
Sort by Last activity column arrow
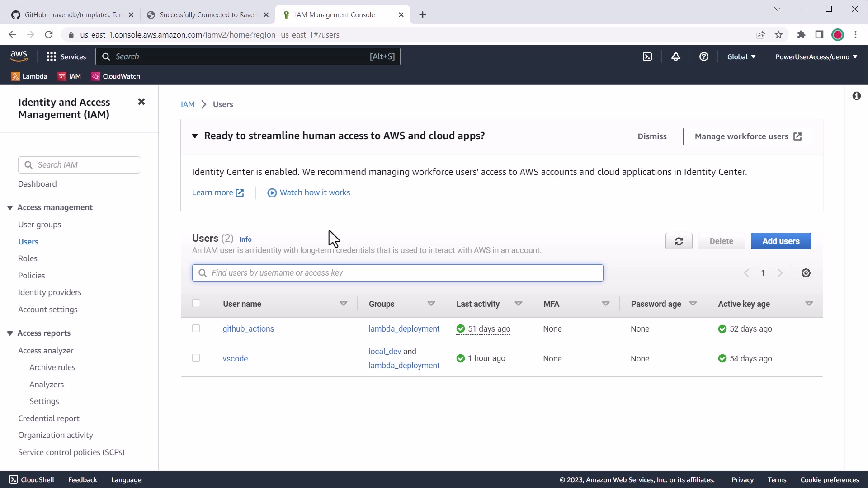pyautogui.click(x=519, y=304)
